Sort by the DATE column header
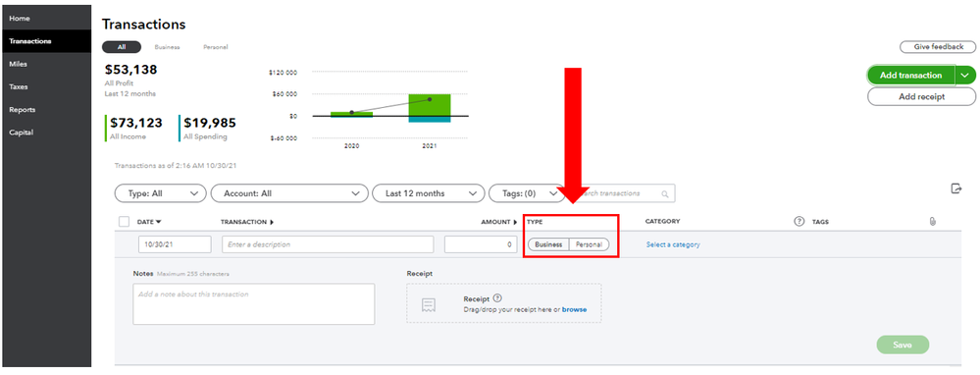 pyautogui.click(x=149, y=222)
